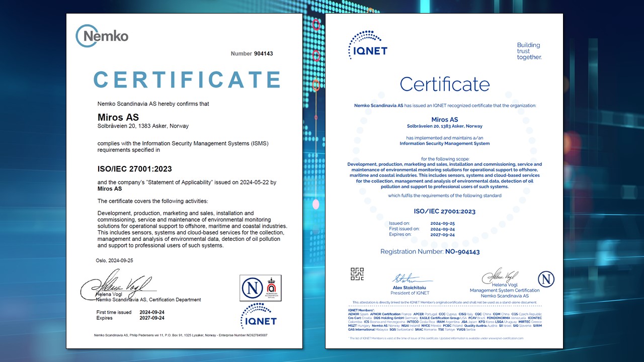The height and width of the screenshot is (362, 644).
Task: Click the Solbråveien address on the IQNET certificate
Action: pyautogui.click(x=445, y=126)
